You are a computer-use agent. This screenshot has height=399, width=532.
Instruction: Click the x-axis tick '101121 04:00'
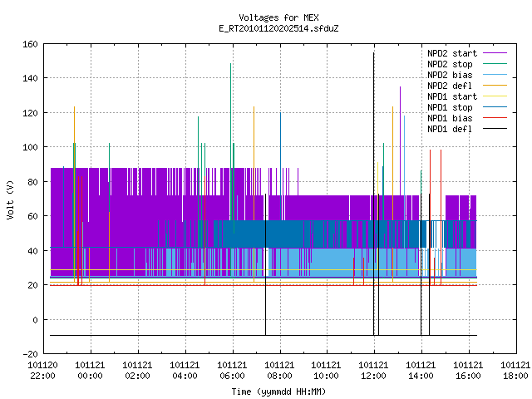[185, 371]
